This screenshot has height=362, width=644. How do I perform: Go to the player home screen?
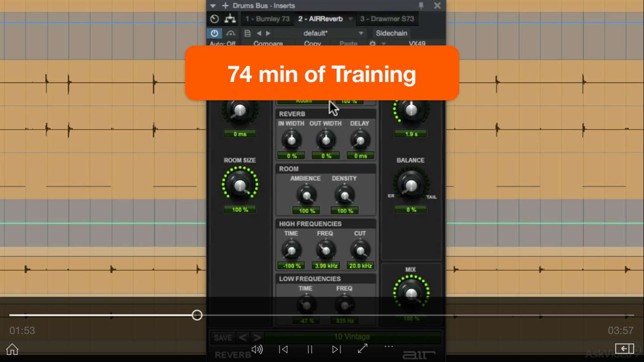click(12, 349)
